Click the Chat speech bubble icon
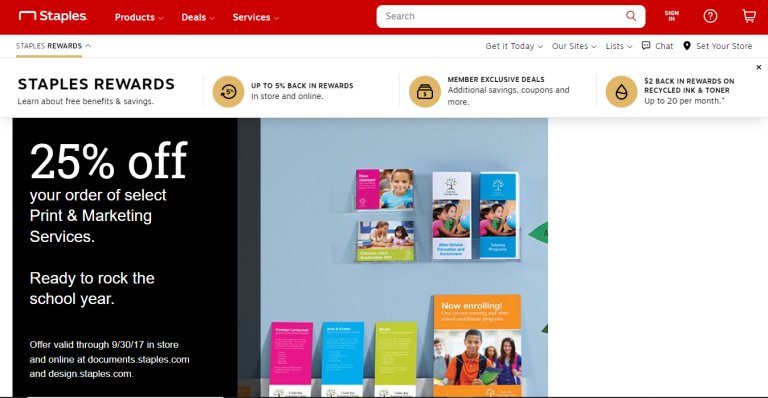The image size is (768, 398). 646,46
